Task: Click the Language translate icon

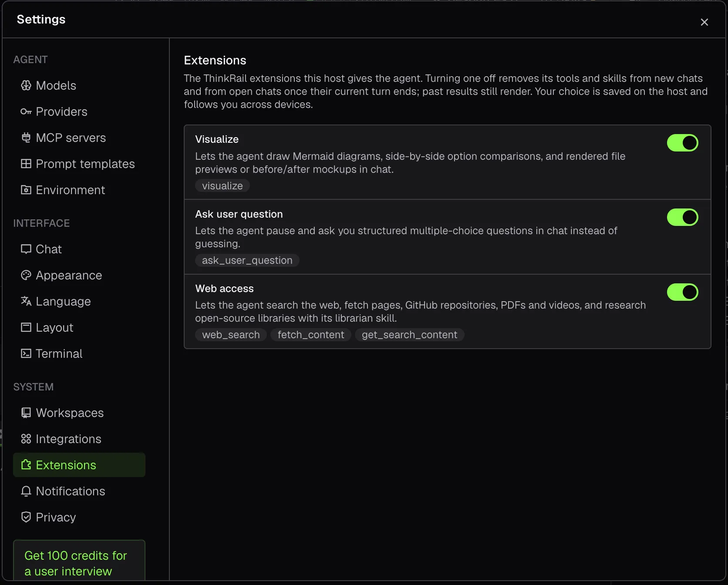Action: tap(26, 301)
